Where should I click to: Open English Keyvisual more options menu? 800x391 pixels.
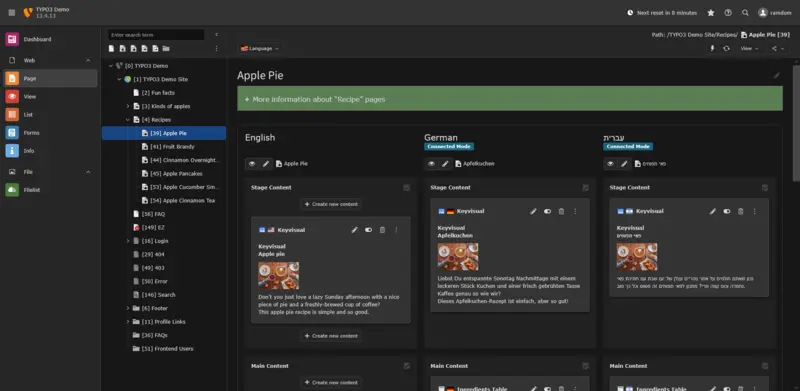coord(396,230)
